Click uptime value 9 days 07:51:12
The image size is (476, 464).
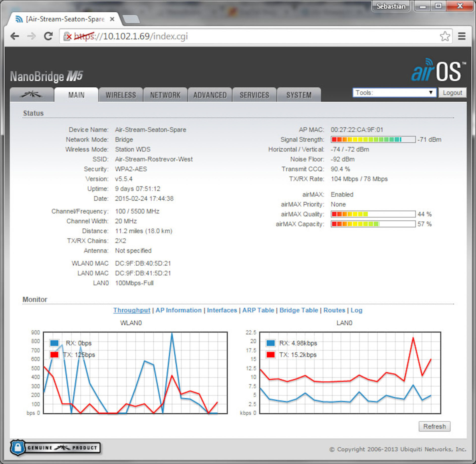coord(138,189)
